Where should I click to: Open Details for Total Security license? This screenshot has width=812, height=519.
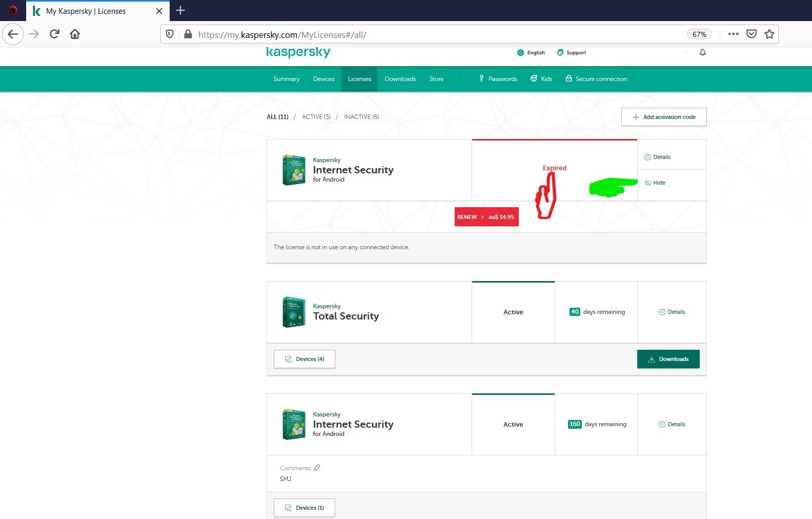pos(672,312)
